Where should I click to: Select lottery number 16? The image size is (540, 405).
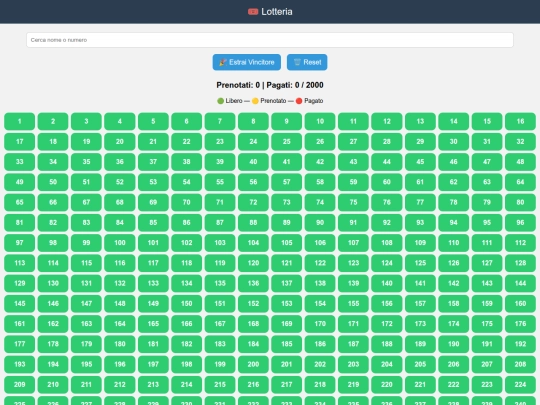[520, 121]
